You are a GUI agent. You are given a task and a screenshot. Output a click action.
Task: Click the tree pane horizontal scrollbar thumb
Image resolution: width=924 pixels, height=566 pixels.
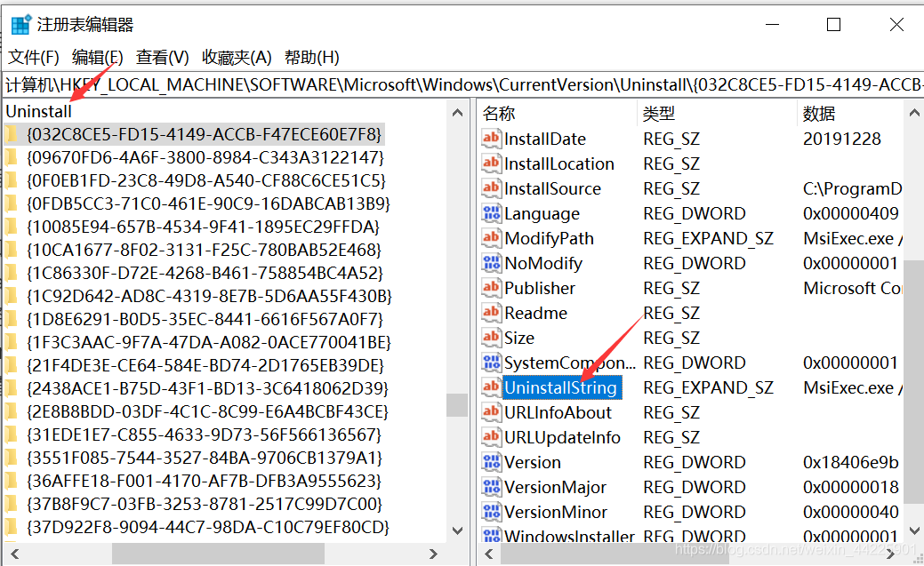(218, 554)
